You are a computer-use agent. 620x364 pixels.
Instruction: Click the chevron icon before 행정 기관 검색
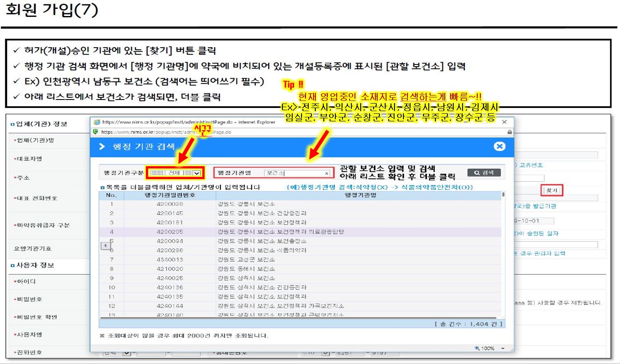click(101, 147)
